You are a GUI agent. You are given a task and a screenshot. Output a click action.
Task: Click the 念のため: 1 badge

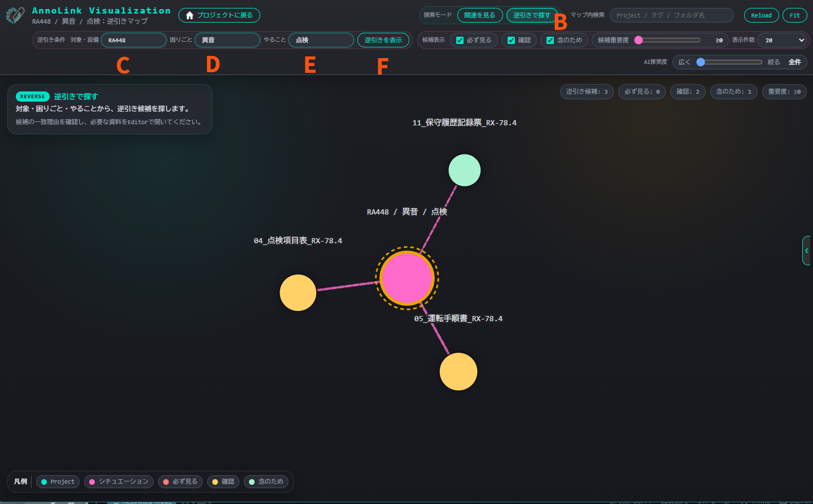tap(734, 91)
